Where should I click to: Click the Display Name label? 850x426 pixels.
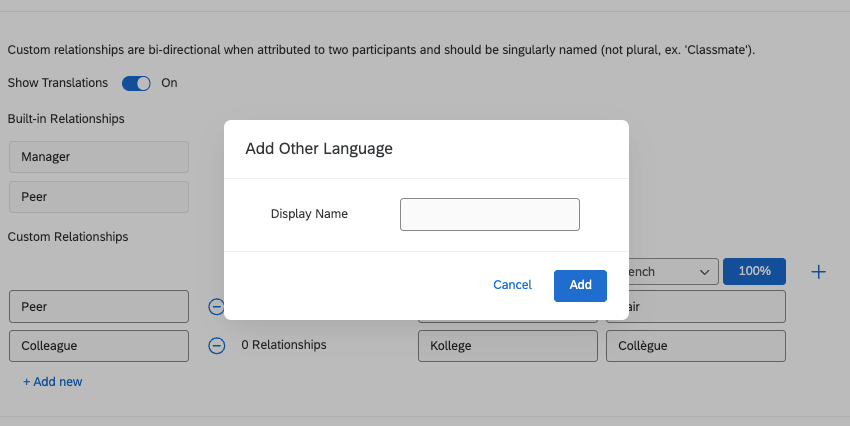point(309,214)
